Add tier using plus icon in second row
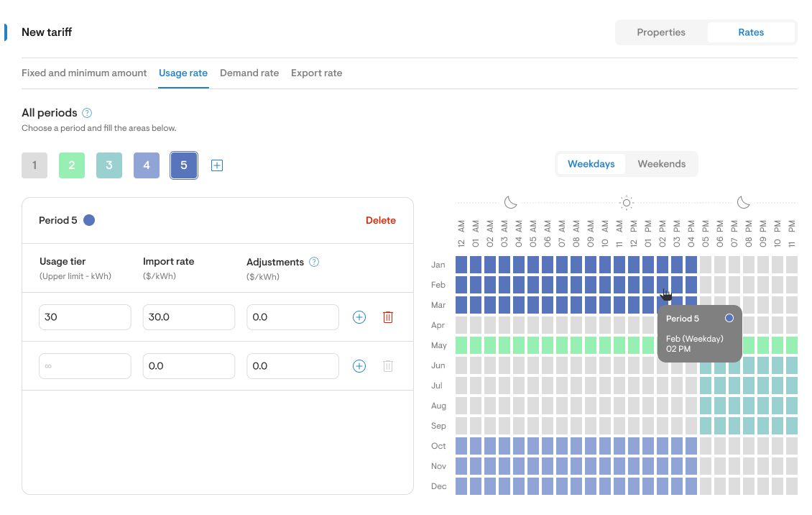 point(359,366)
